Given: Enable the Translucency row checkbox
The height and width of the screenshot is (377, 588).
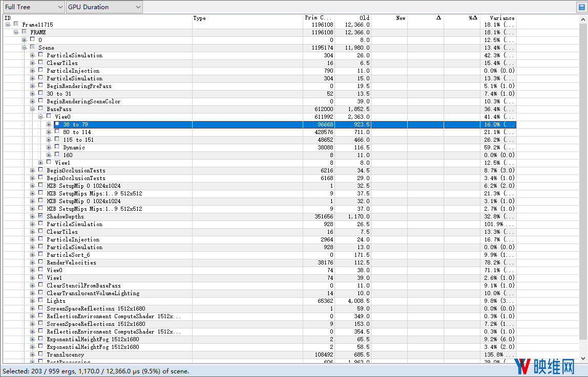Looking at the screenshot, I should pyautogui.click(x=40, y=354).
